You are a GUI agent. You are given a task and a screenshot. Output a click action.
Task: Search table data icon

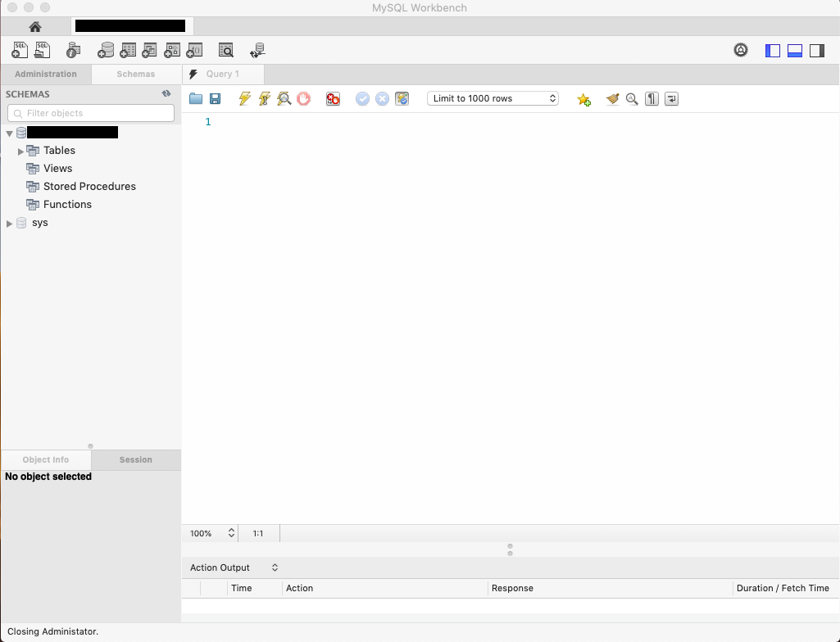226,50
